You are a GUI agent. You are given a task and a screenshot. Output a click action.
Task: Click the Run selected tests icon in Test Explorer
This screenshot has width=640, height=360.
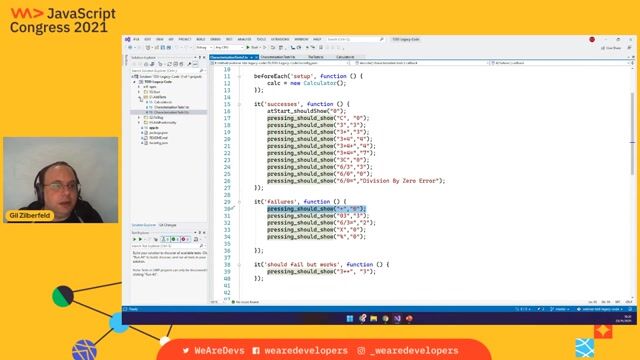140,239
